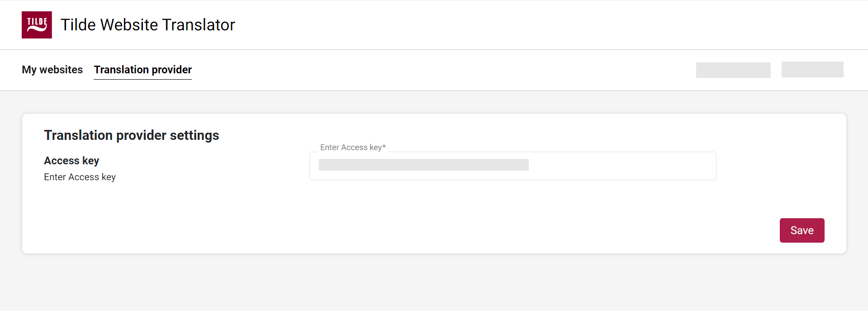
Task: Click the bold "Access key" label
Action: pos(71,161)
